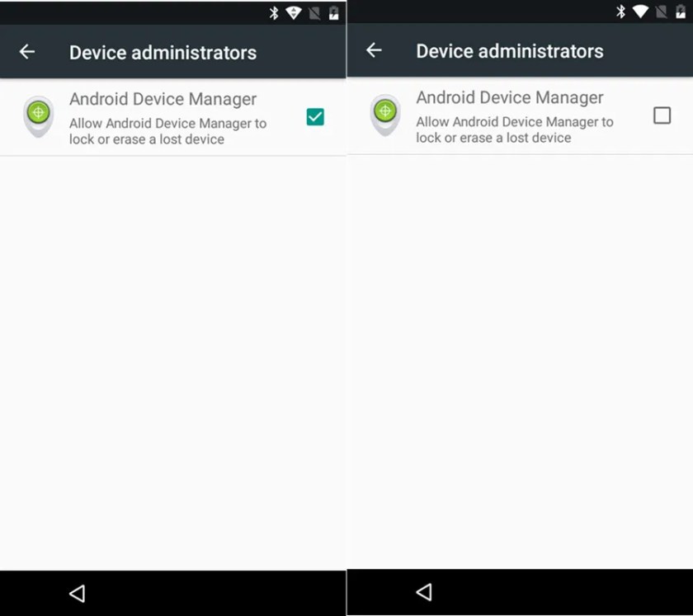Enable Android Device Manager on the right screen

click(662, 115)
